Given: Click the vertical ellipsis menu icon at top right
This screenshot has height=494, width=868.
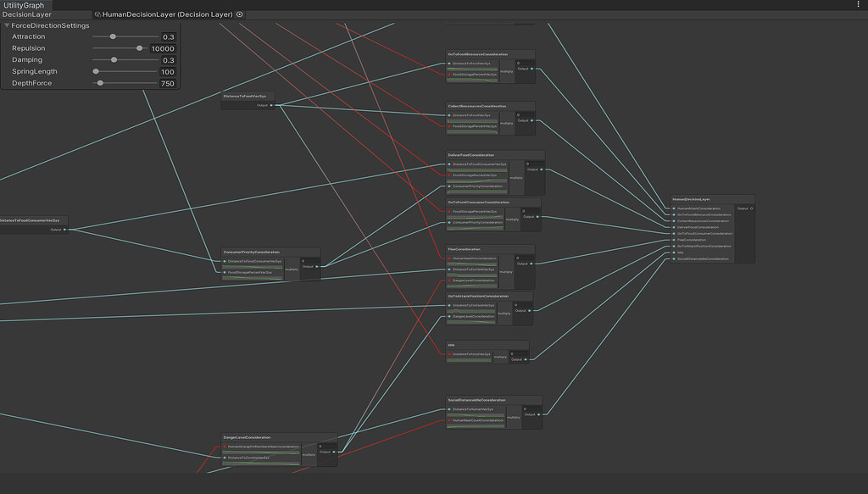Looking at the screenshot, I should (860, 5).
